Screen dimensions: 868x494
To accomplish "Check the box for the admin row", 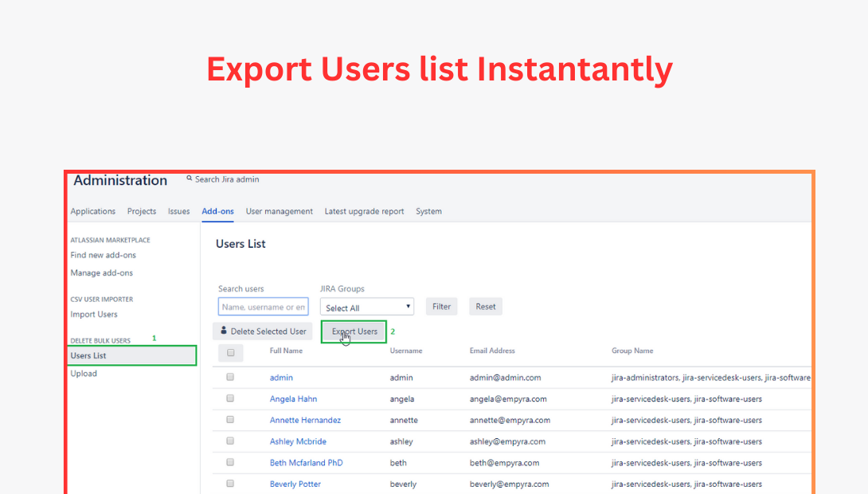I will coord(230,377).
